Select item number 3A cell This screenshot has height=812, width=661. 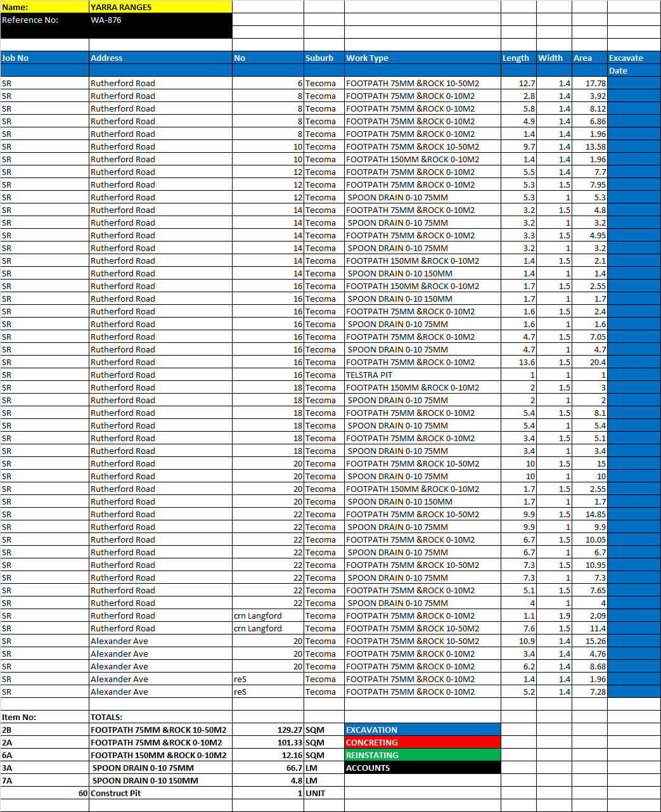[x=44, y=768]
